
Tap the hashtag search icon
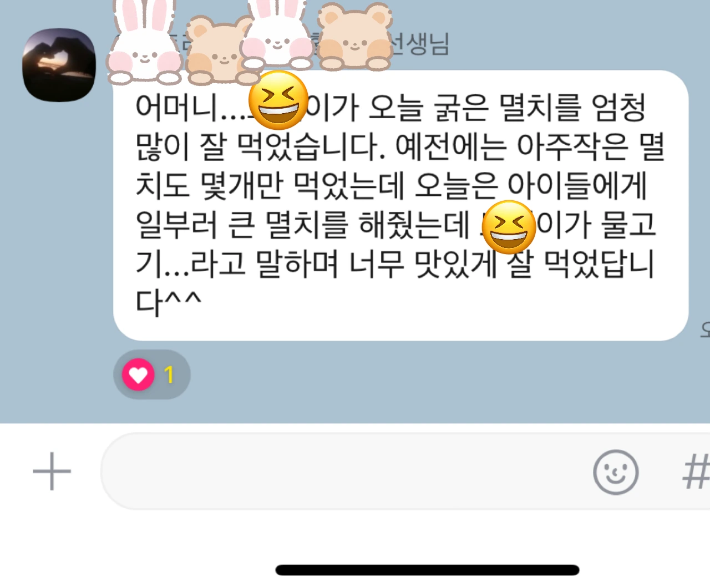click(x=696, y=472)
